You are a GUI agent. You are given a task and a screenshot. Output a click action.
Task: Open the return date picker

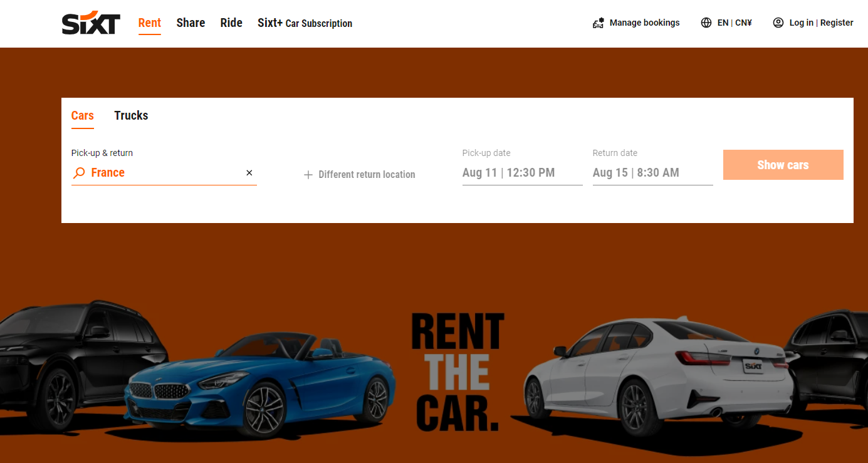[652, 173]
